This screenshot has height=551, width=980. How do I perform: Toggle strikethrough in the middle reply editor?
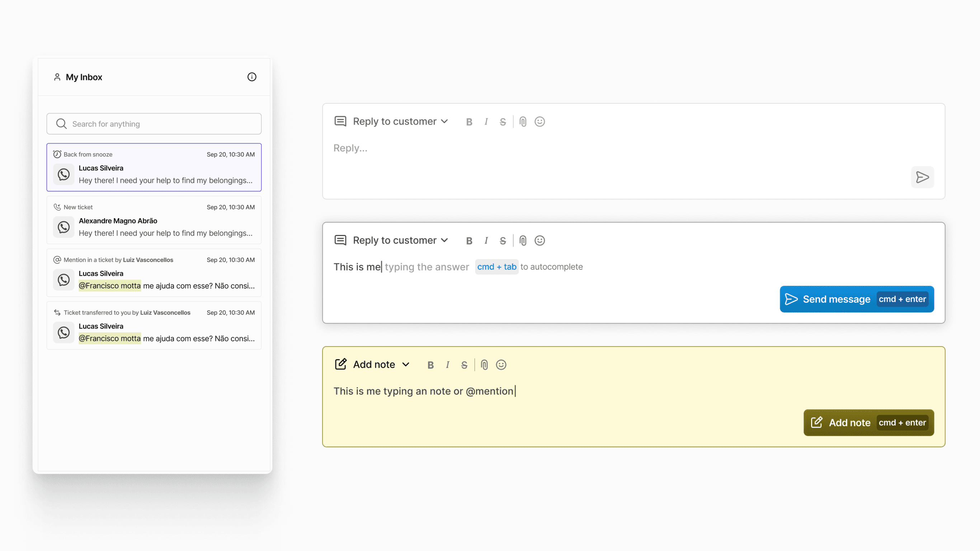click(x=502, y=240)
